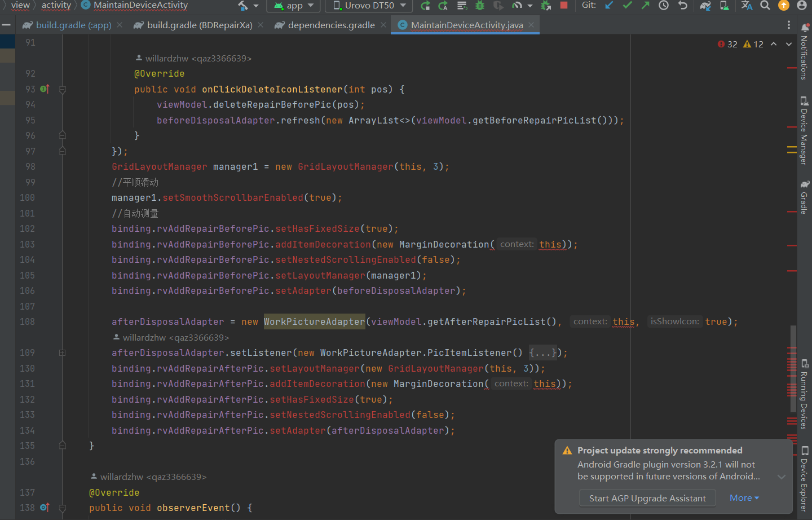The image size is (812, 520).
Task: Open the More dropdown in notification
Action: pyautogui.click(x=744, y=498)
